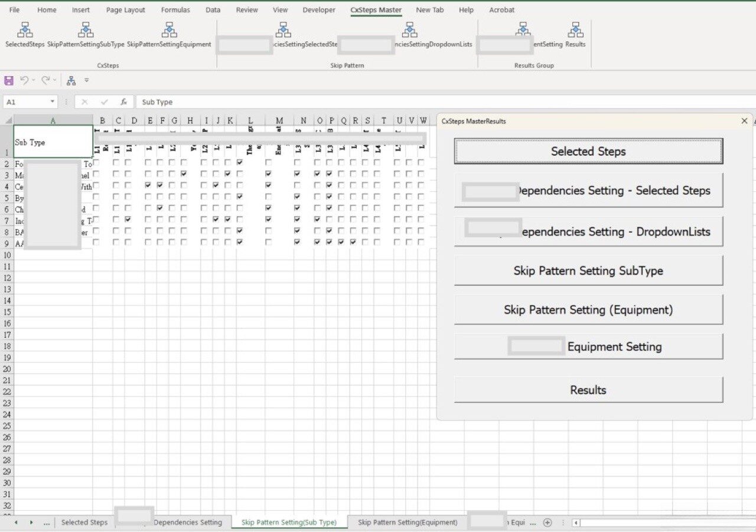The height and width of the screenshot is (532, 756).
Task: Click inside the Name Box showing A1
Action: [26, 102]
